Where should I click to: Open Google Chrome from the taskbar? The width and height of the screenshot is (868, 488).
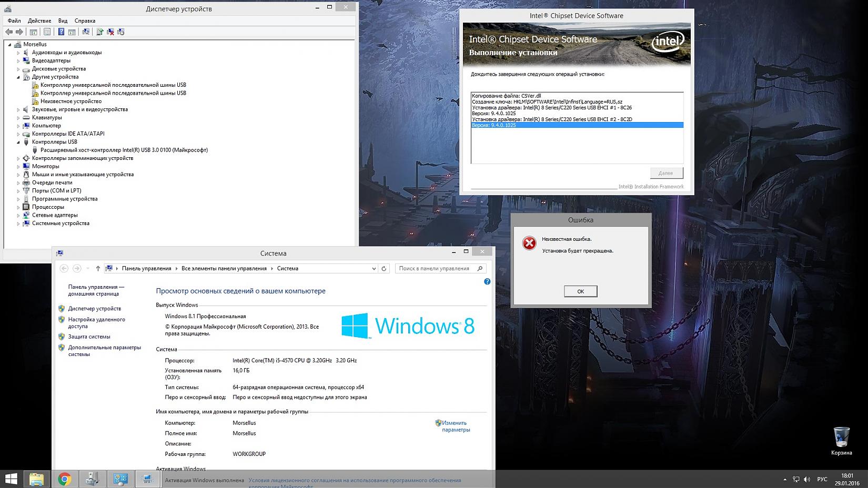[65, 479]
